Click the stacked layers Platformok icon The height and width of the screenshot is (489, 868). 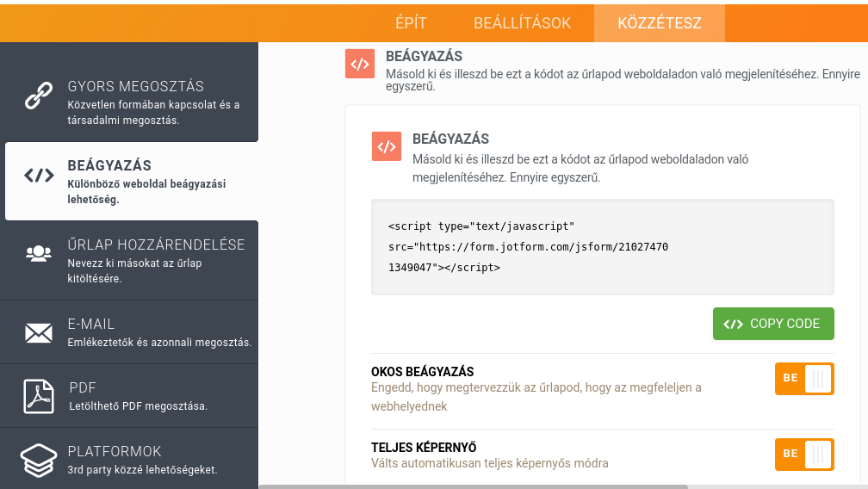39,460
